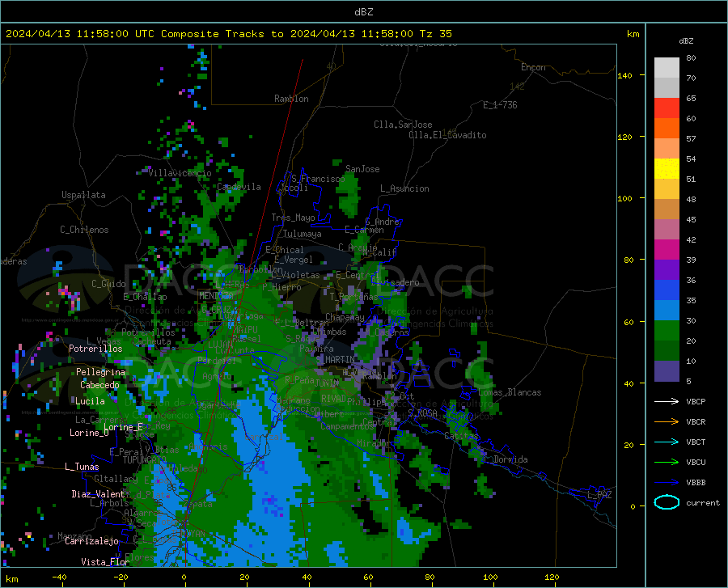Click the 'Lorine_O' map label
The image size is (728, 588).
[x=89, y=433]
